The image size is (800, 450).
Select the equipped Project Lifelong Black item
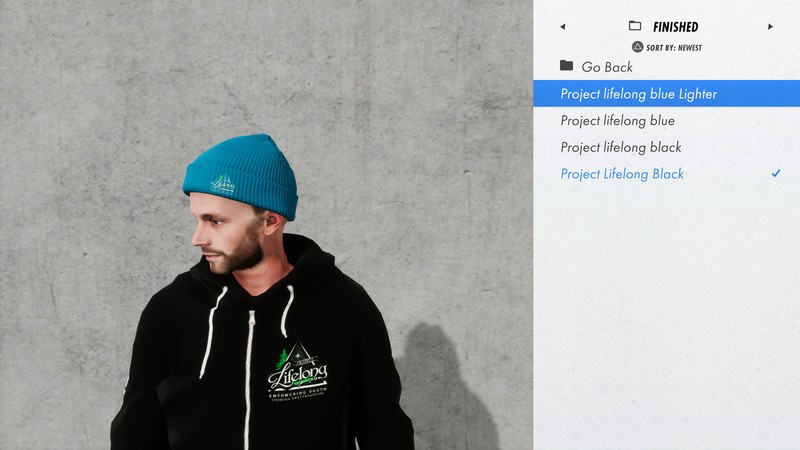click(x=666, y=173)
